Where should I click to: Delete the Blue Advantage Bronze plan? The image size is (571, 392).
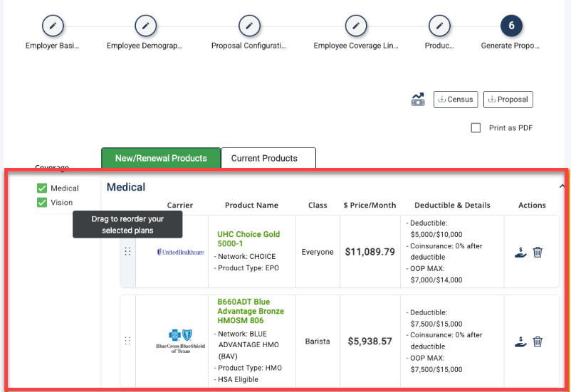[538, 341]
